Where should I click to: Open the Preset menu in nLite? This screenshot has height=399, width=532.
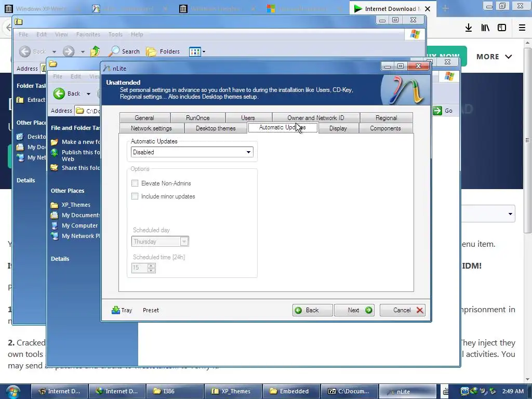pos(151,310)
